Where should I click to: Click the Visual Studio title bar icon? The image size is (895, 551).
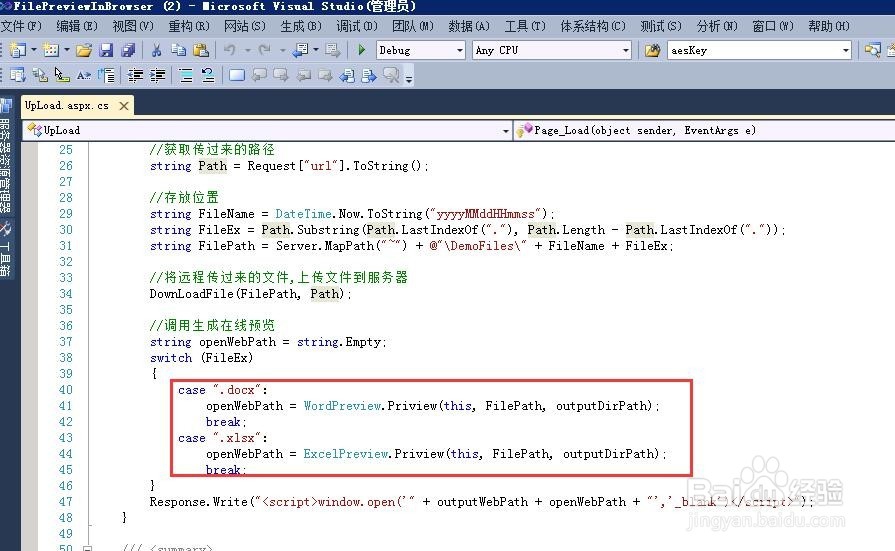click(x=6, y=6)
